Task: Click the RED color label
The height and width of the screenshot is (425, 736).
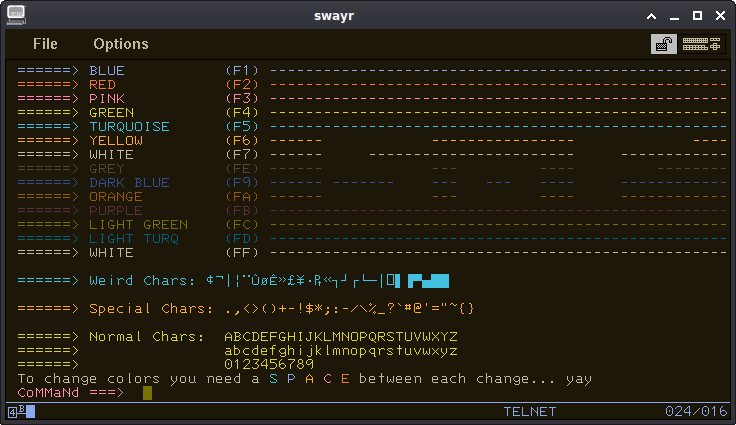Action: coord(102,85)
